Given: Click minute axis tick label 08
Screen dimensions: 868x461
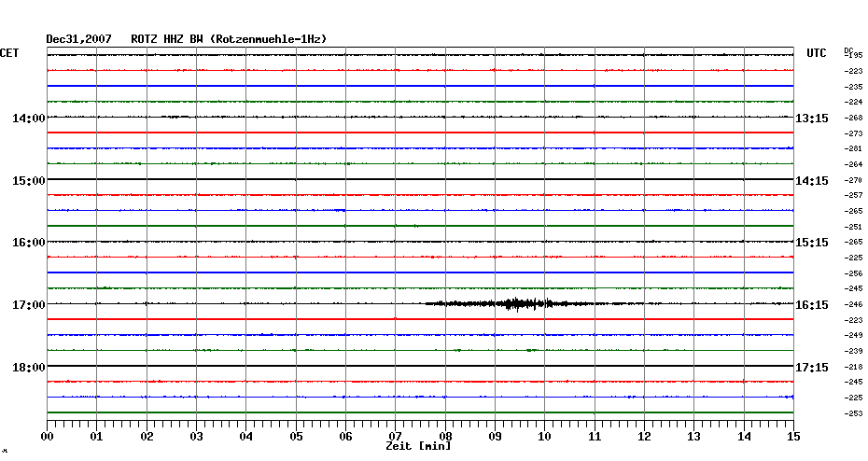Looking at the screenshot, I should pos(445,437).
